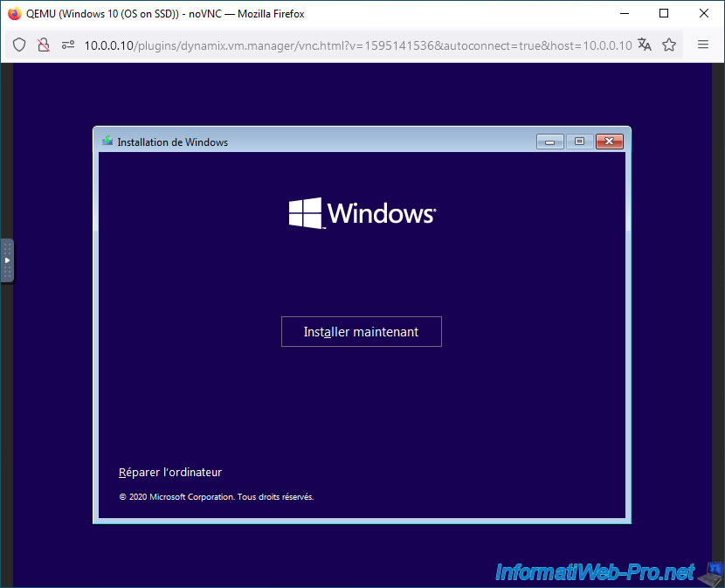Minimize the Firefox window
Viewport: 725px width, 588px height.
(x=625, y=13)
